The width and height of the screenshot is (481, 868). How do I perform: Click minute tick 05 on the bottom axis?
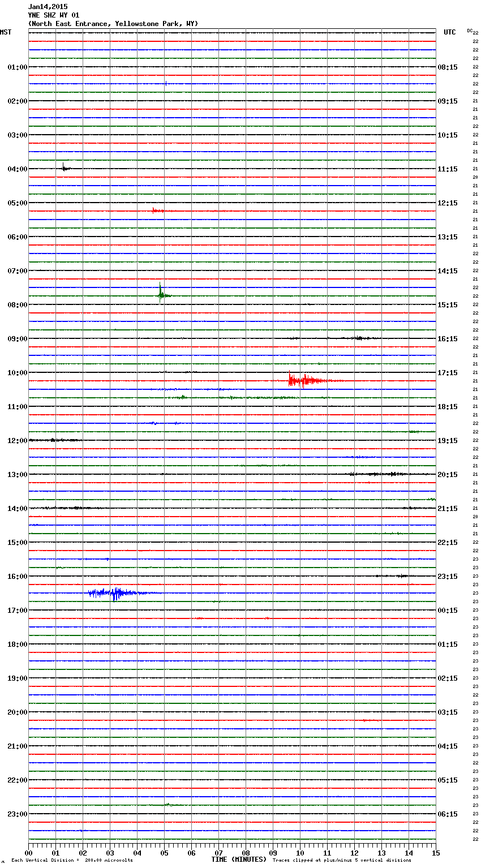[164, 853]
